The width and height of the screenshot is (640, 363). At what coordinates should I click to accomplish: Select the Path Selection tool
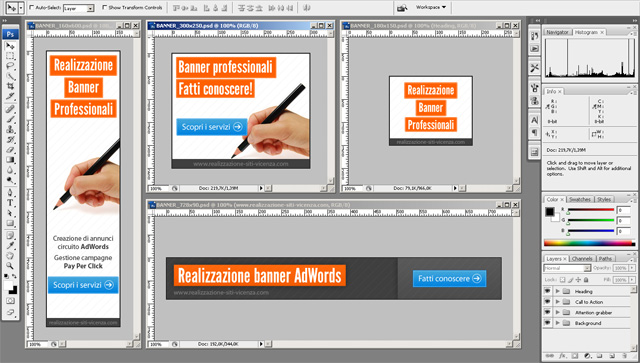[x=10, y=213]
